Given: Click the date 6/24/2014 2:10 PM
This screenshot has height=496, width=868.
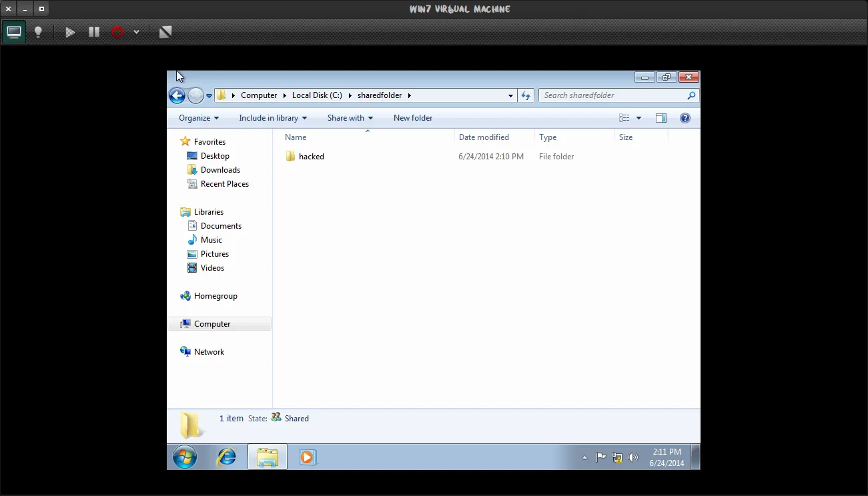Looking at the screenshot, I should 491,157.
